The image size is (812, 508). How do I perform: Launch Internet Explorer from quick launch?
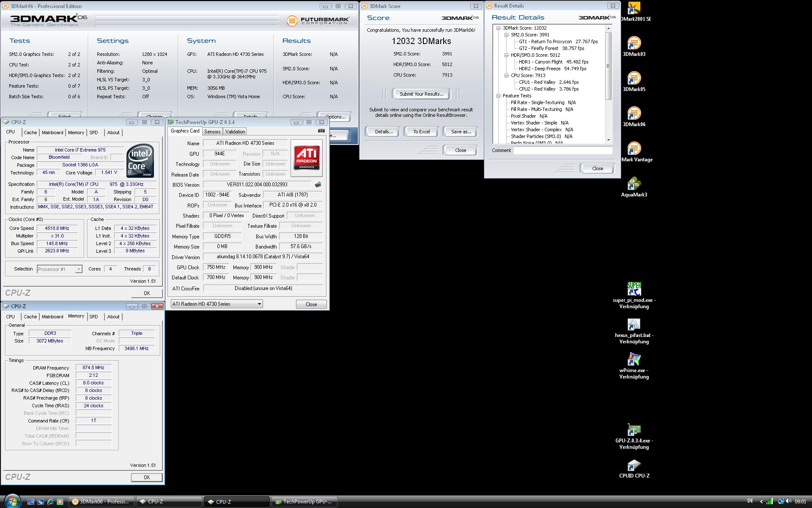pos(50,502)
